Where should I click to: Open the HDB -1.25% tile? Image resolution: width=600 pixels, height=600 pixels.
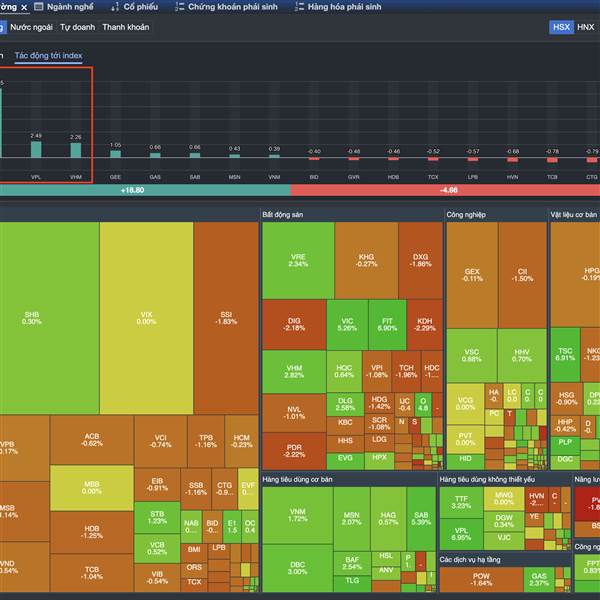point(92,532)
